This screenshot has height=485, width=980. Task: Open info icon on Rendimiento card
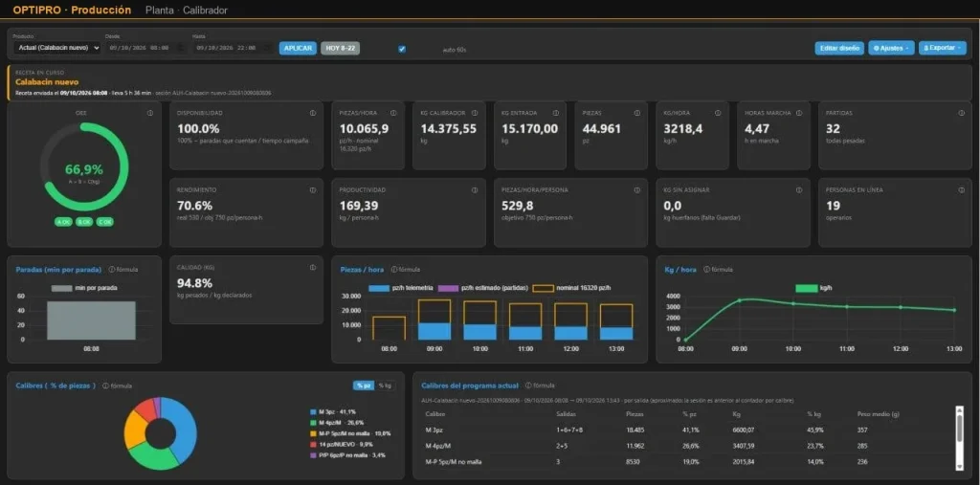pos(313,190)
